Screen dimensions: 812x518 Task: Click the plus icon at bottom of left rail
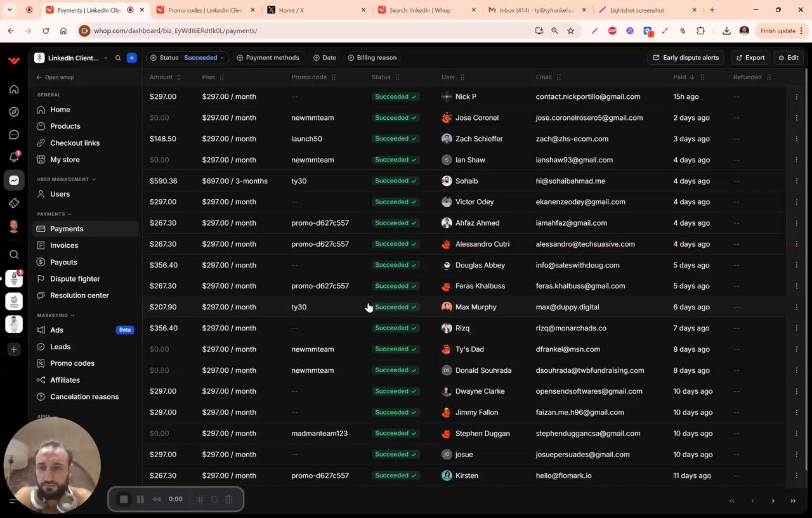pyautogui.click(x=14, y=349)
